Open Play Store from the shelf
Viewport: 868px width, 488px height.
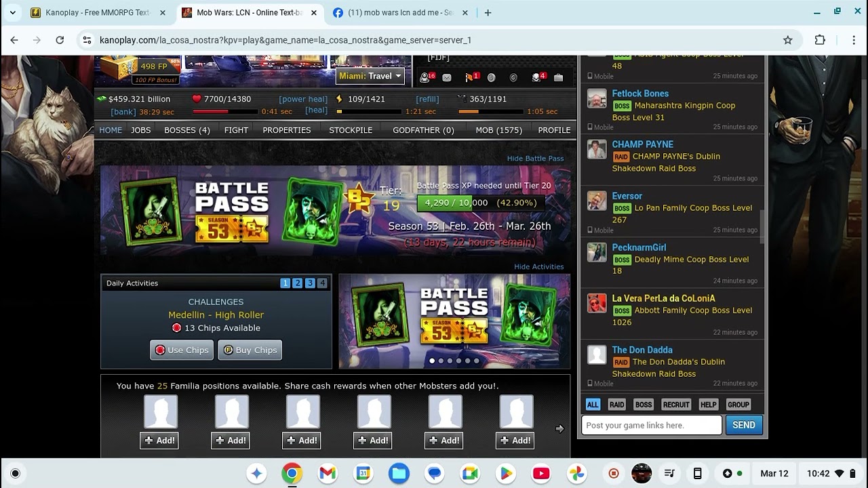click(x=506, y=473)
